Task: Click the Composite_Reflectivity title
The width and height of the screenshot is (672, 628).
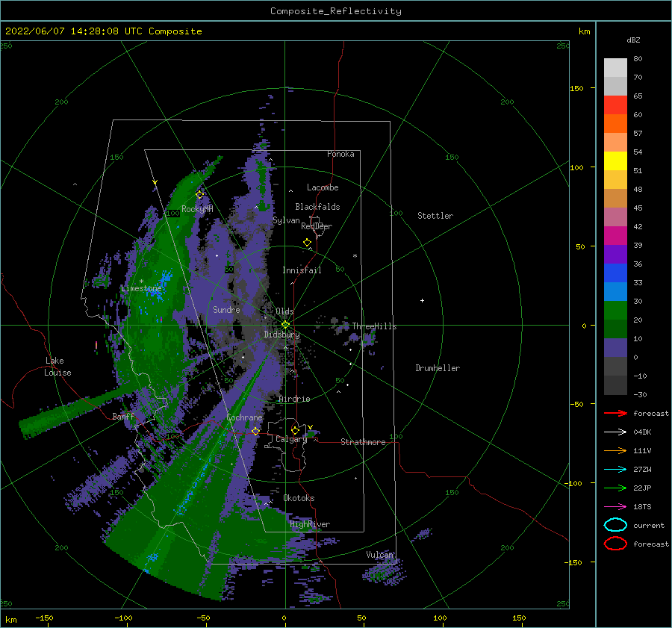Action: [x=336, y=11]
